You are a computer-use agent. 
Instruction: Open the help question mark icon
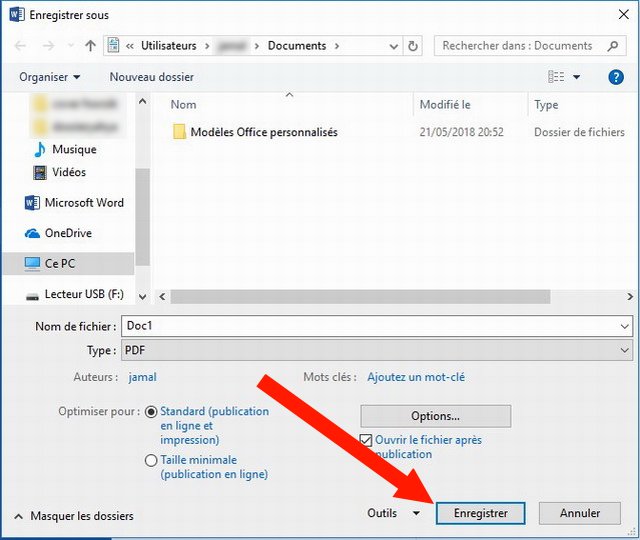[616, 77]
